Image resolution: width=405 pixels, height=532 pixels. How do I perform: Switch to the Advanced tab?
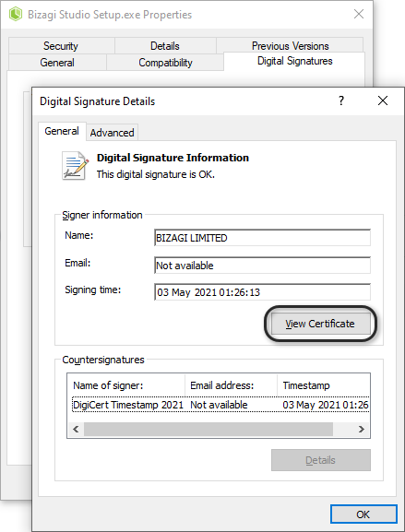pyautogui.click(x=112, y=133)
